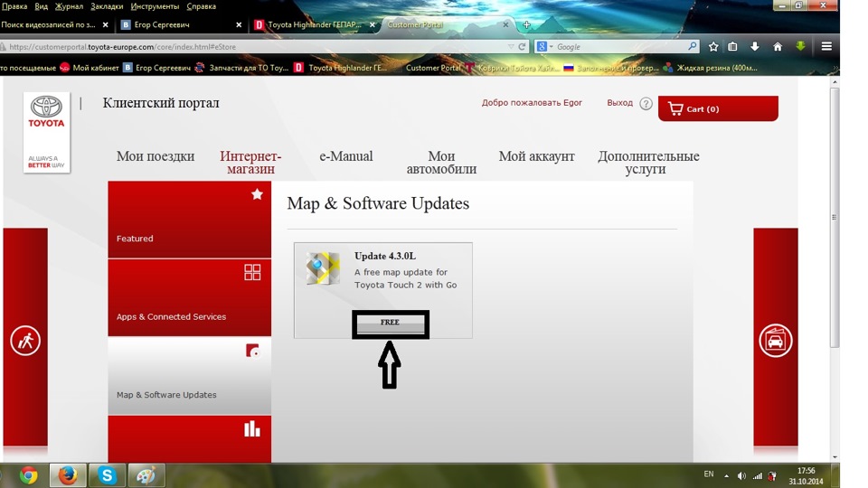Click the EN language indicator
This screenshot has width=868, height=488.
click(x=709, y=474)
